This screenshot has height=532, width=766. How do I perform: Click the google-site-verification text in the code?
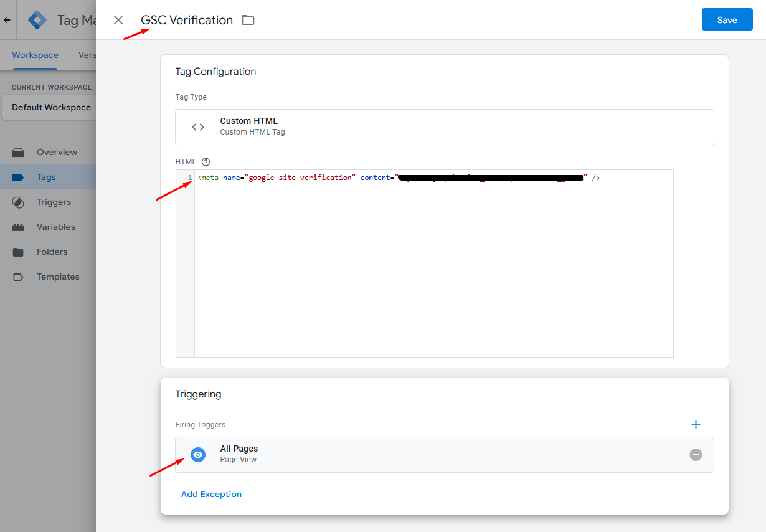pyautogui.click(x=300, y=178)
